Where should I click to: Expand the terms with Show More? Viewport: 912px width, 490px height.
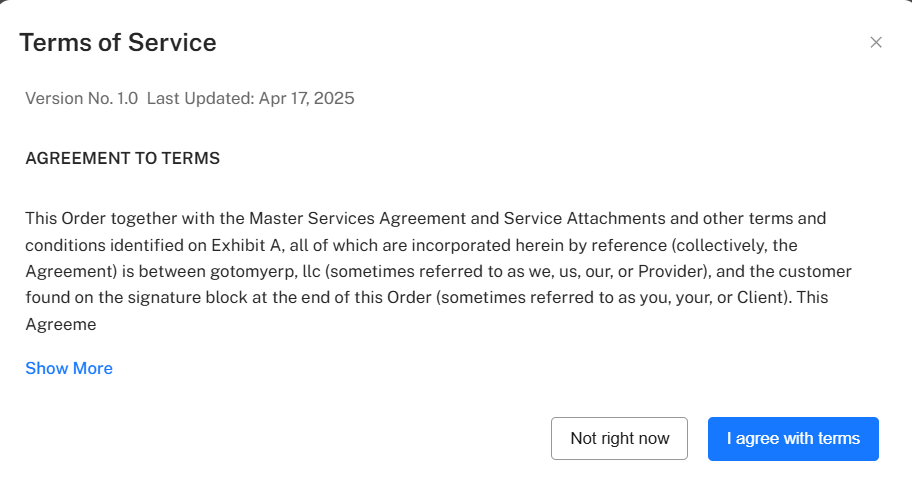pos(69,368)
